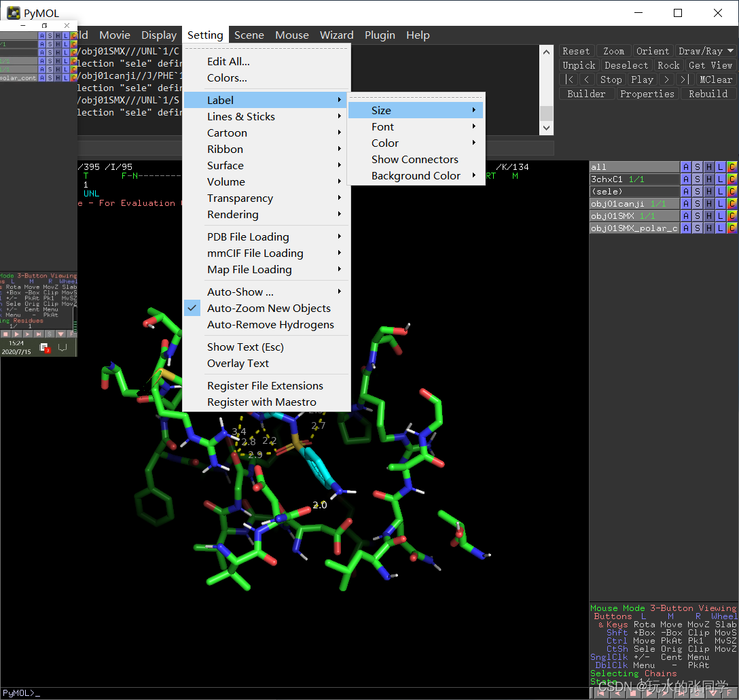The image size is (739, 700).
Task: Expand the PDB File Loading submenu
Action: point(266,237)
